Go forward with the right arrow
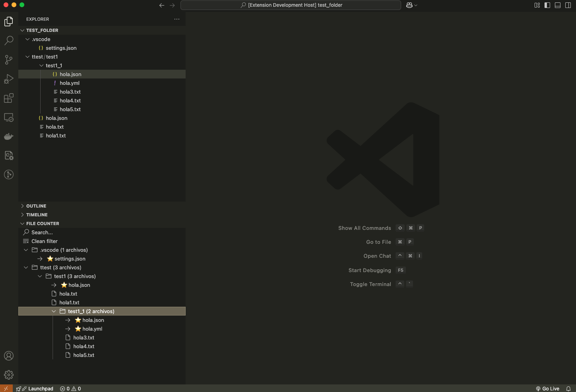The height and width of the screenshot is (392, 576). coord(172,5)
